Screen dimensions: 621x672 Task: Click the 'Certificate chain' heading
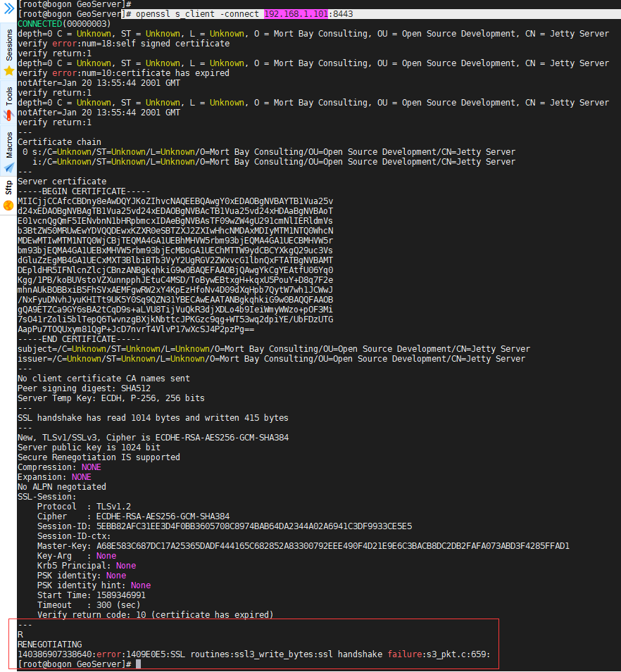59,142
